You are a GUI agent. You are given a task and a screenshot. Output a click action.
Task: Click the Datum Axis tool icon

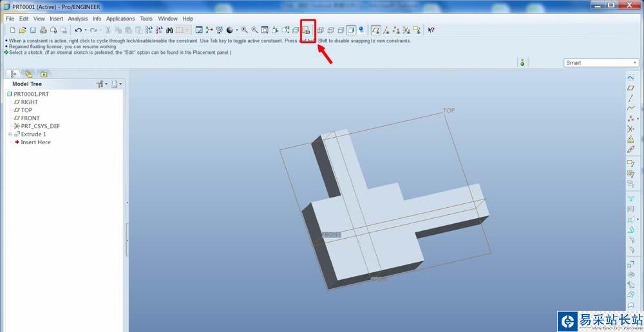point(631,98)
